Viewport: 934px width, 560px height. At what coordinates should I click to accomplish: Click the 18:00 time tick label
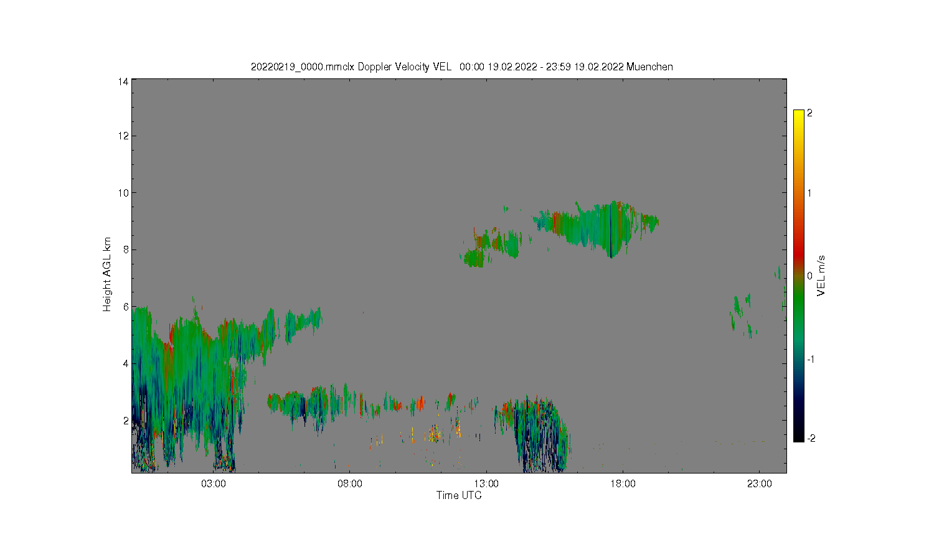coord(623,483)
